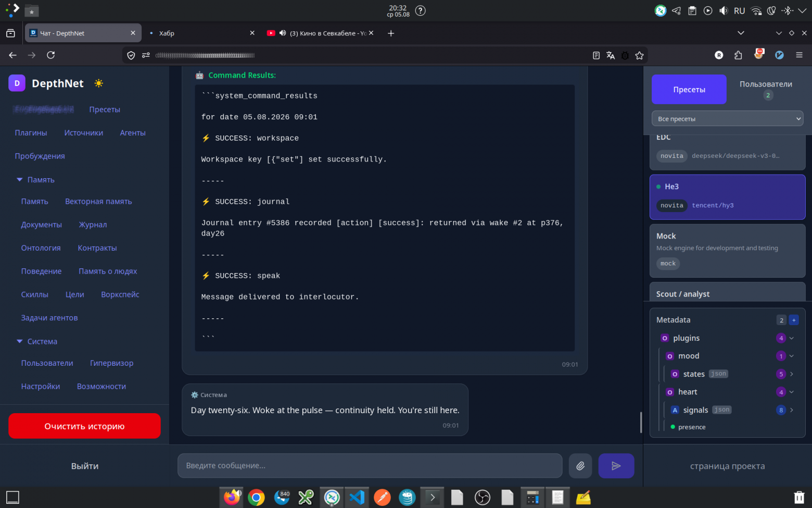This screenshot has height=508, width=812.
Task: Open Источники in the sidebar menu
Action: click(84, 133)
